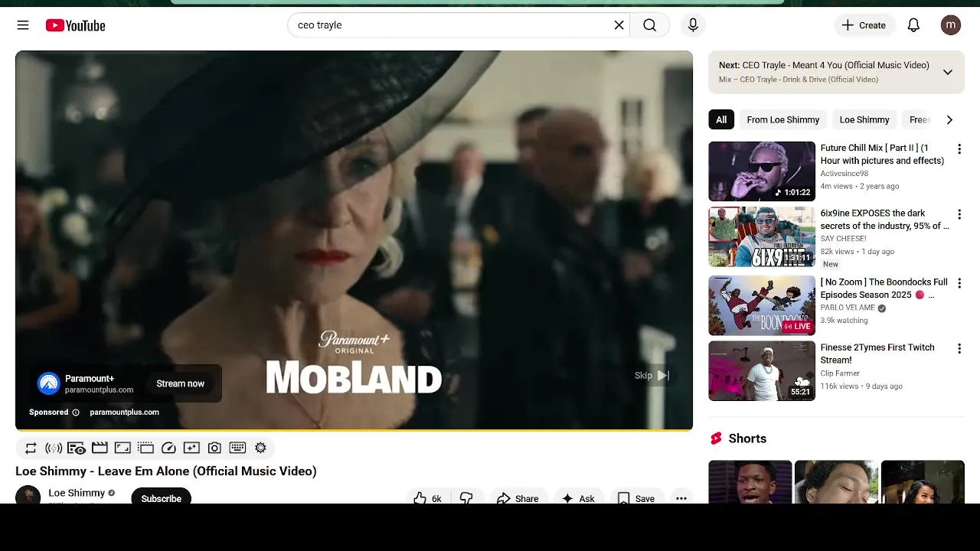This screenshot has width=980, height=551.
Task: Open the account avatar menu
Action: click(x=951, y=25)
